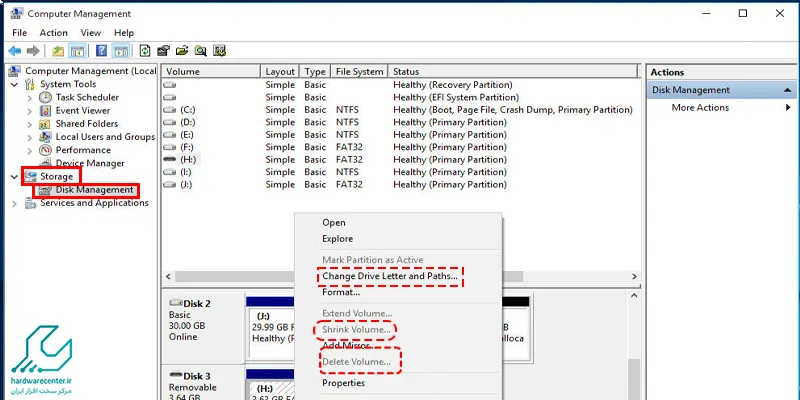This screenshot has height=400, width=800.
Task: Open the Action menu
Action: 54,33
